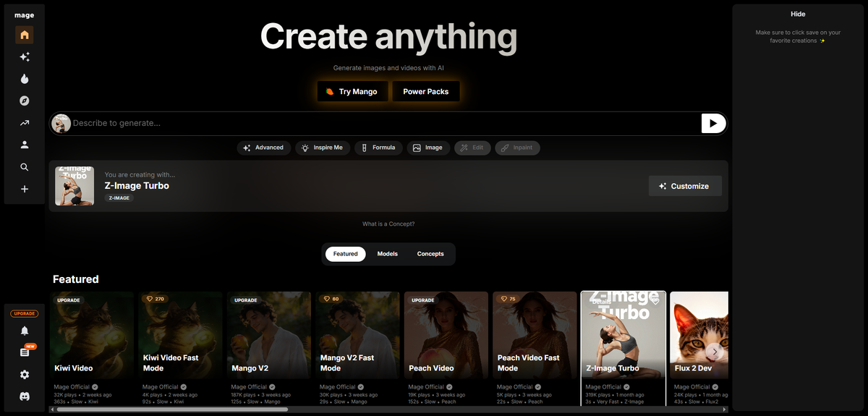Click the 270 gem badge on Kiwi Video Fast
This screenshot has height=416, width=868.
[x=155, y=299]
